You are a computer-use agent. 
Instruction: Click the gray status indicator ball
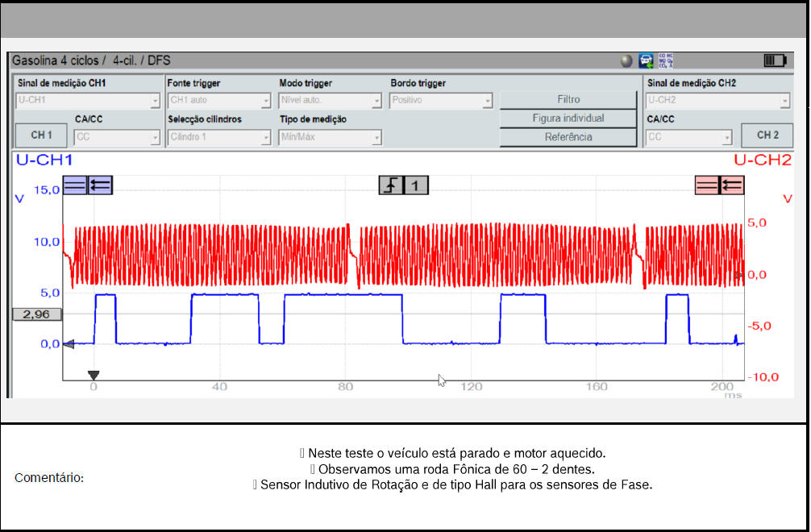(x=626, y=61)
